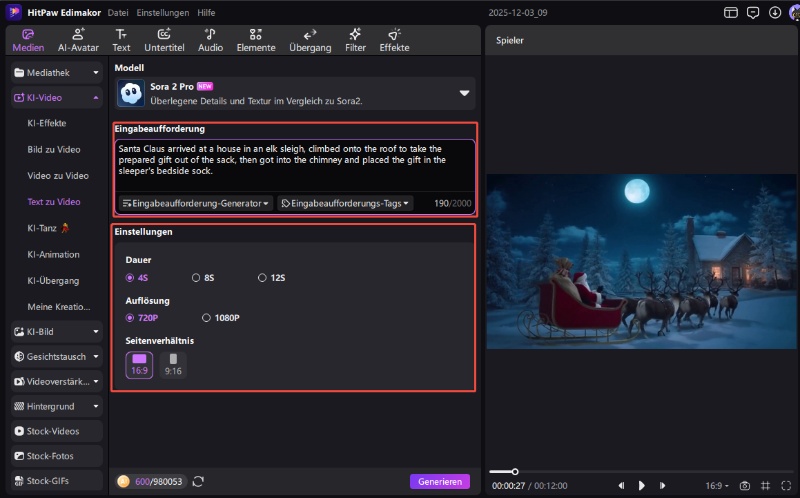Select 1080P resolution
800x498 pixels.
click(x=220, y=317)
